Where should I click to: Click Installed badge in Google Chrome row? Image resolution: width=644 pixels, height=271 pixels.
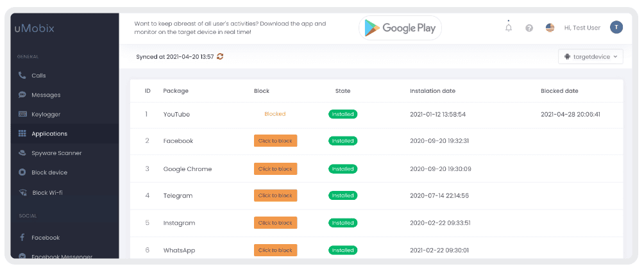point(343,169)
